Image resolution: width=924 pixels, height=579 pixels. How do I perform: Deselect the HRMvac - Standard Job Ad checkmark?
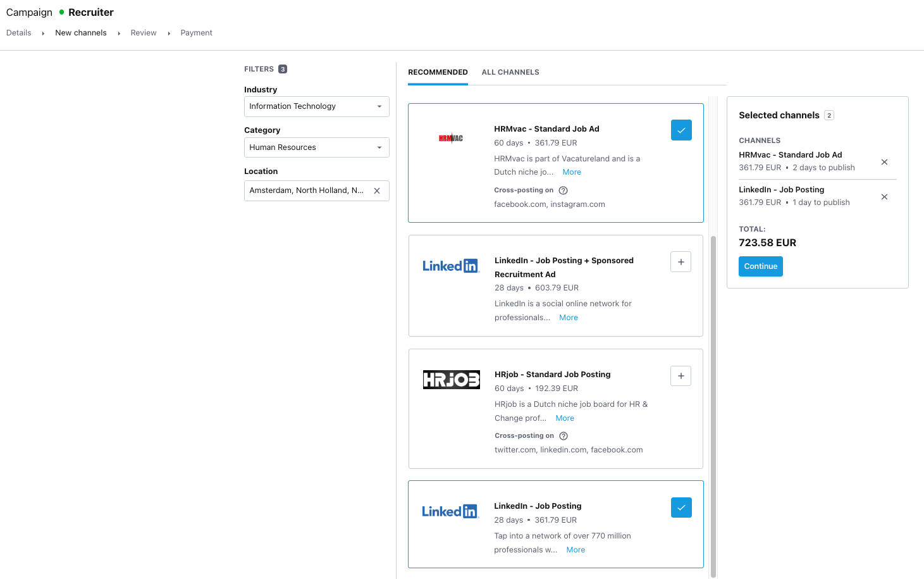pyautogui.click(x=681, y=130)
